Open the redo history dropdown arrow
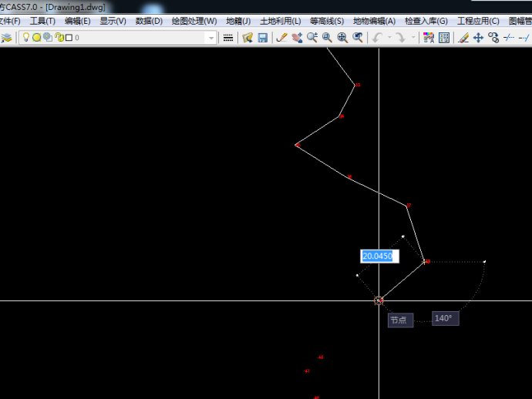 pyautogui.click(x=414, y=37)
